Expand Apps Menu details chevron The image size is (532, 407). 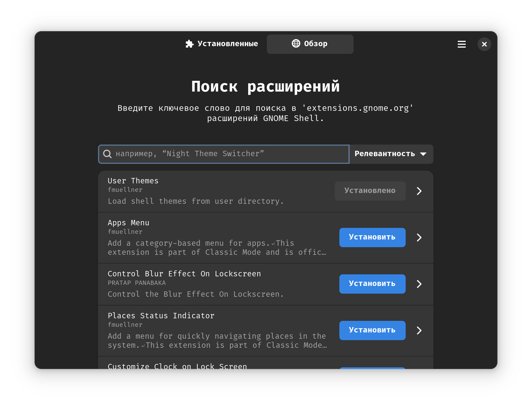click(x=419, y=237)
